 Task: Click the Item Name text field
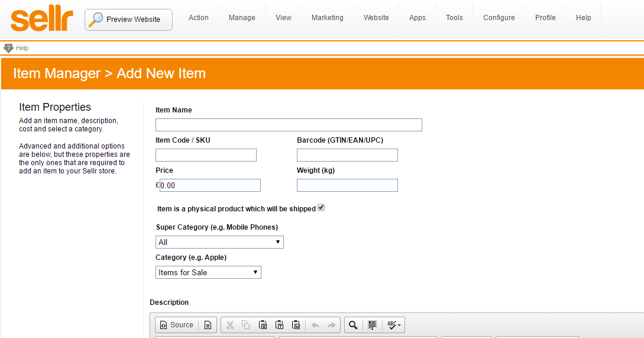(289, 125)
